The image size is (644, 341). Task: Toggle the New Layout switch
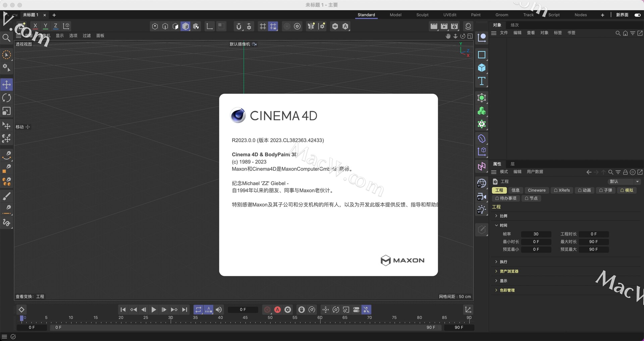pos(638,15)
